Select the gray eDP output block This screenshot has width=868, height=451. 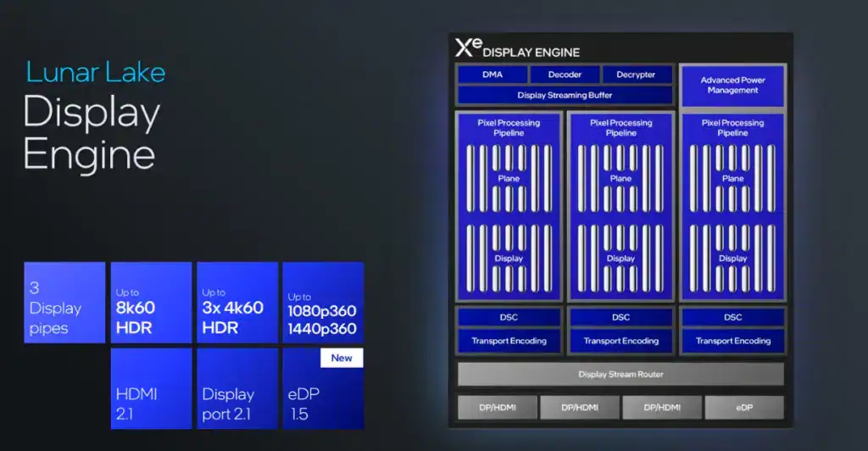[744, 407]
